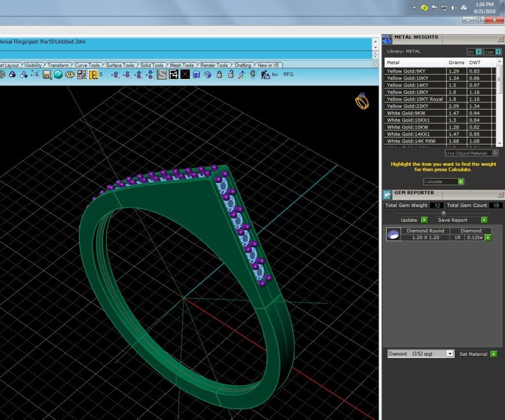Click the Update button
The image size is (505, 420).
click(414, 220)
